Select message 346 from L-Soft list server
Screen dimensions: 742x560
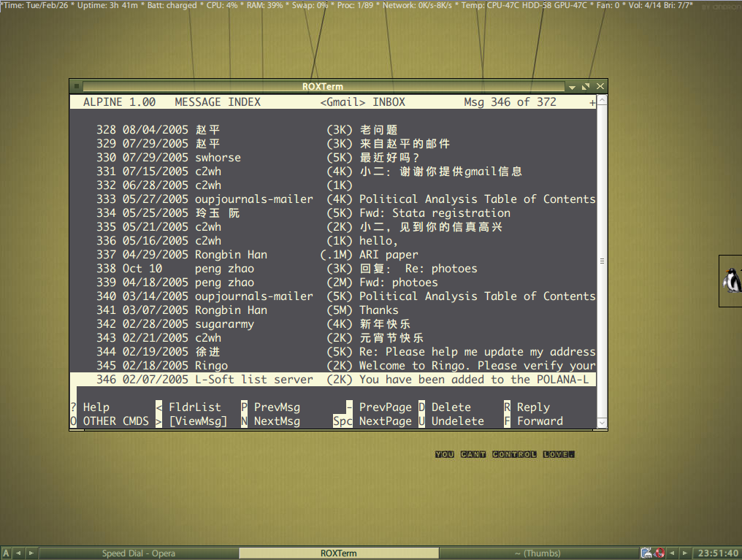[333, 380]
